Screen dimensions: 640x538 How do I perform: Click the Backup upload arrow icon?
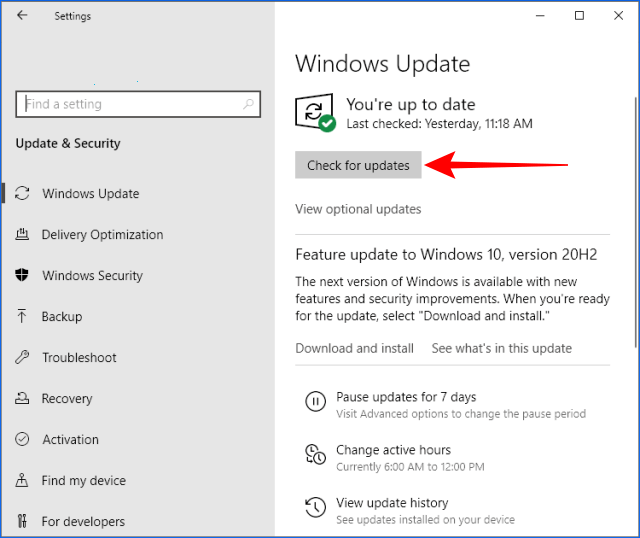click(x=22, y=316)
